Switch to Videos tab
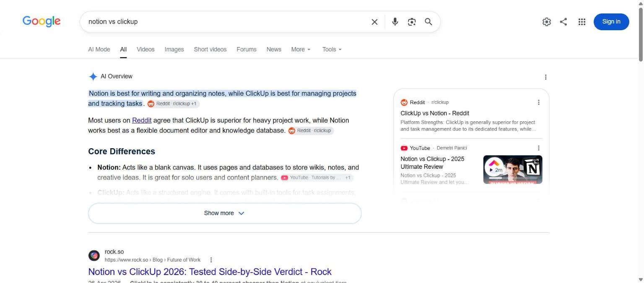 145,49
